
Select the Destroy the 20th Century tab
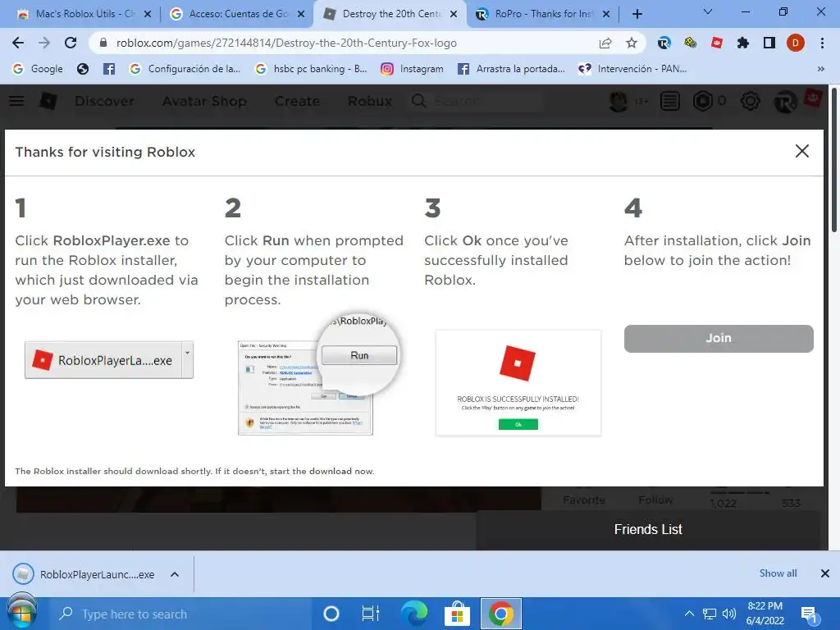[390, 14]
